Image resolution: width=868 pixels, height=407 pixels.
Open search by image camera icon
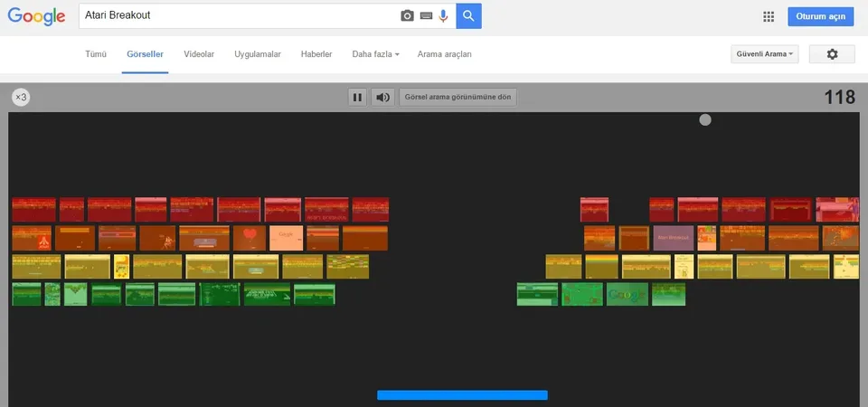click(x=408, y=16)
